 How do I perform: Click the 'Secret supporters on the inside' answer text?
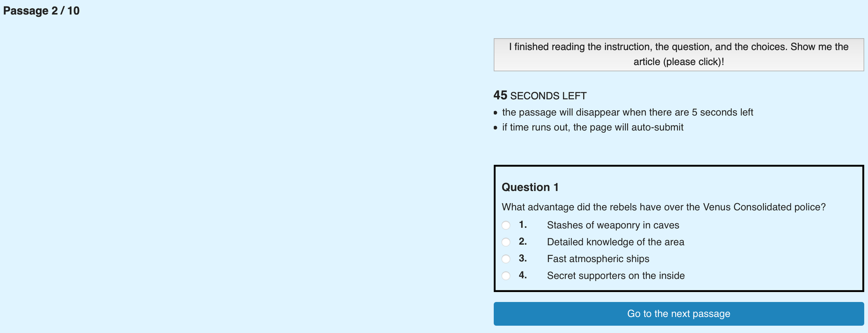coord(615,275)
